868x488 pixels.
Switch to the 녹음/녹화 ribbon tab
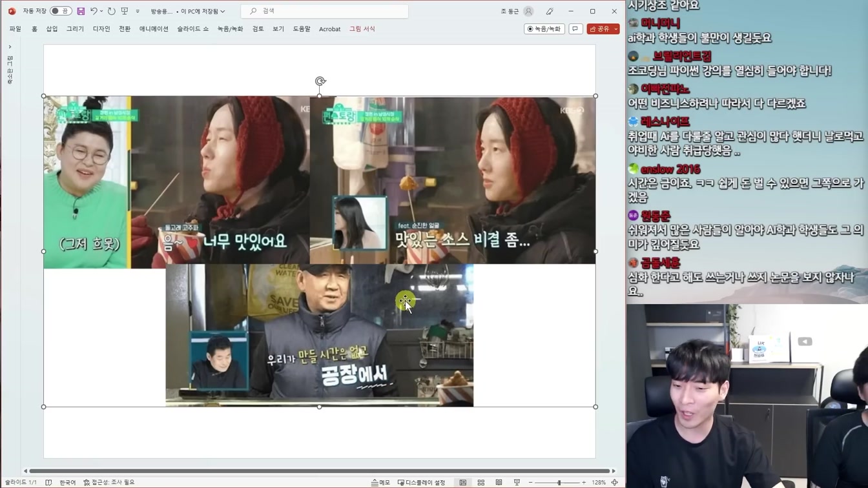(230, 29)
